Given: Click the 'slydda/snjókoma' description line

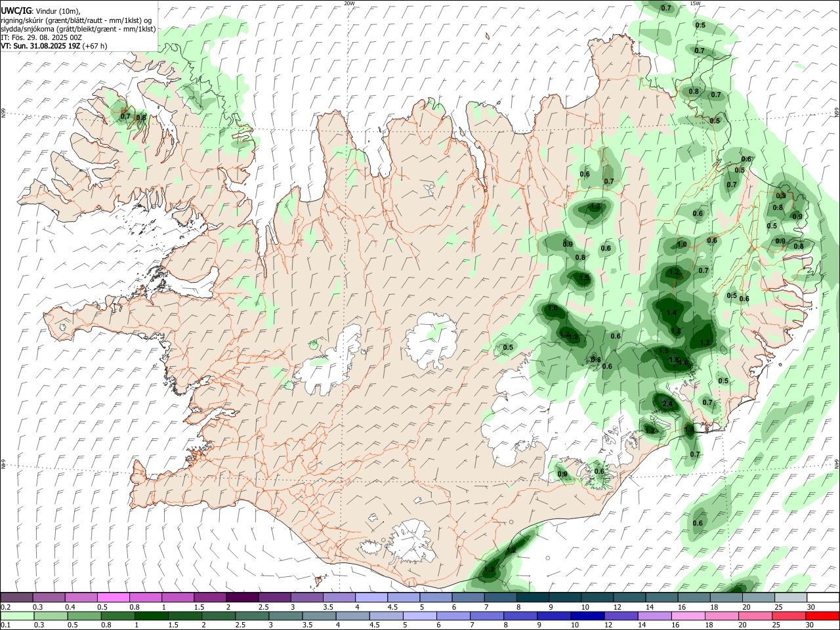Looking at the screenshot, I should (x=78, y=29).
